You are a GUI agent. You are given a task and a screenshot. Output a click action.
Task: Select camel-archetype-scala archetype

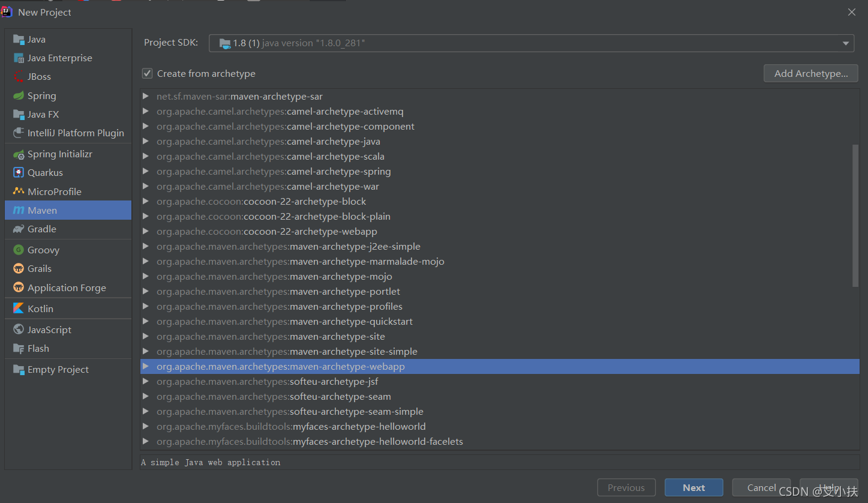pos(500,156)
